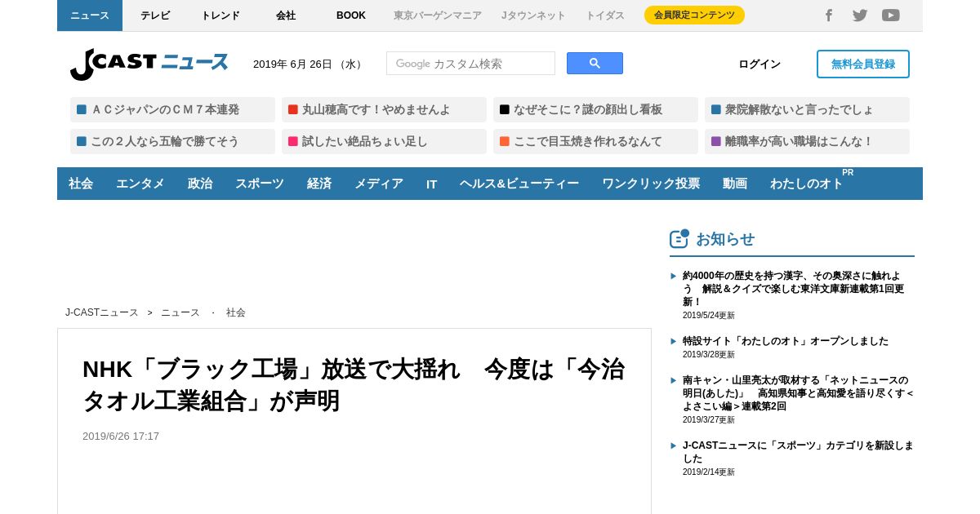Open トイダス link

click(x=605, y=16)
